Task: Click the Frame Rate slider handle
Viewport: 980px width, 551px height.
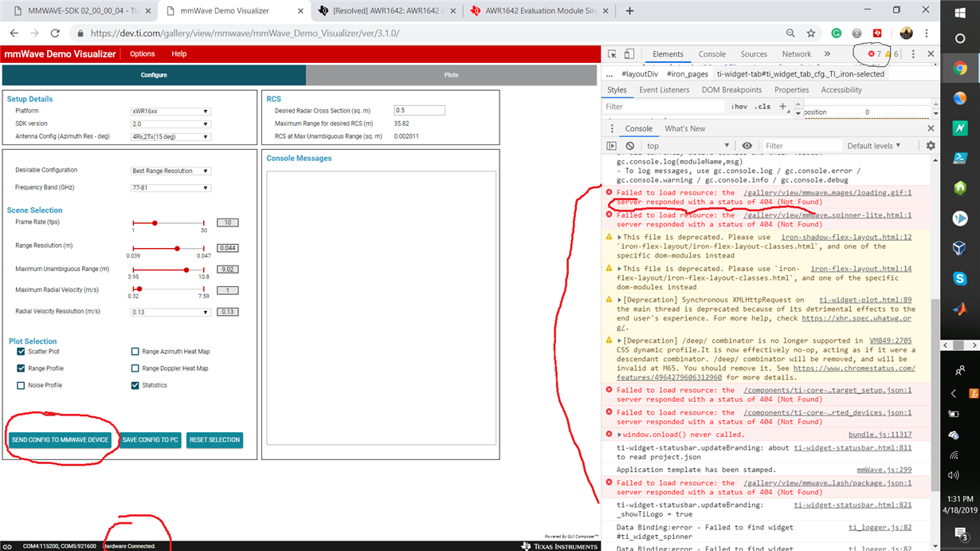Action: pos(155,223)
